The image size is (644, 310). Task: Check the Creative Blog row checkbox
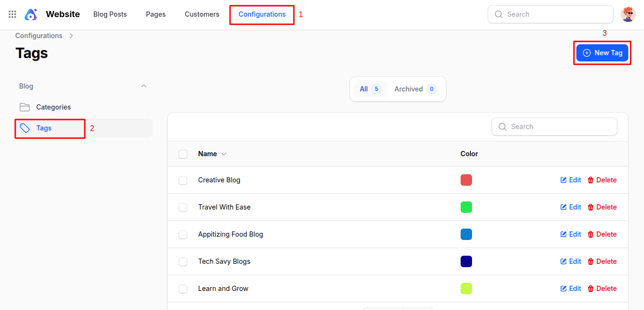[x=183, y=180]
